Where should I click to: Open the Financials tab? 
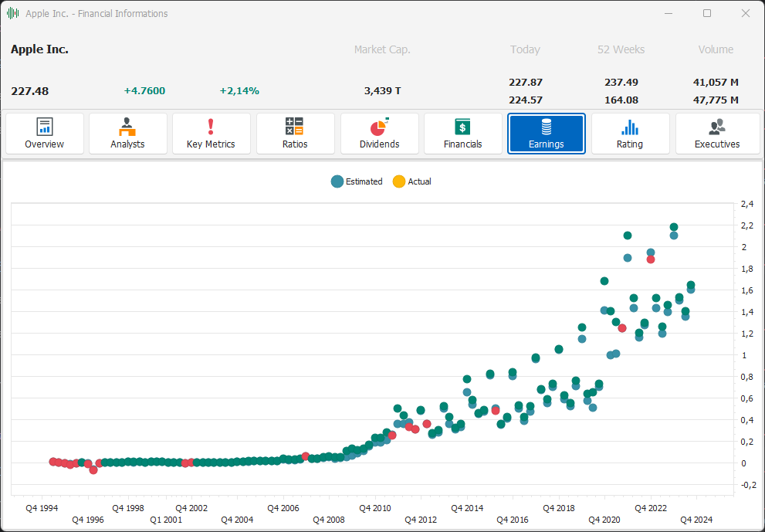[x=463, y=134]
